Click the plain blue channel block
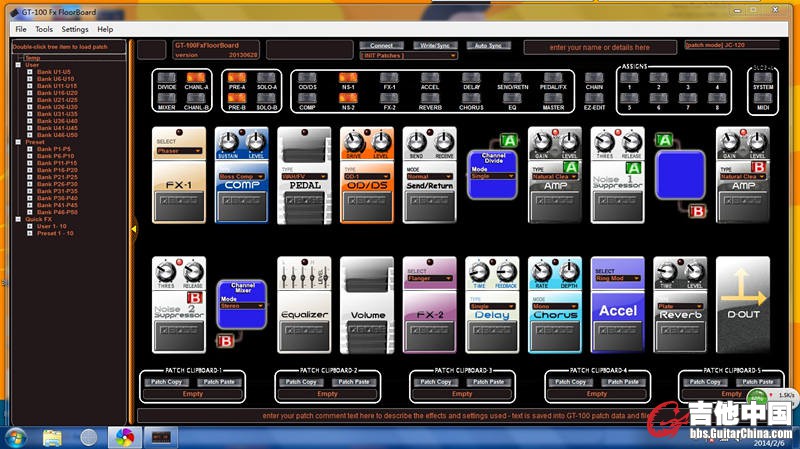The width and height of the screenshot is (800, 449). (680, 174)
